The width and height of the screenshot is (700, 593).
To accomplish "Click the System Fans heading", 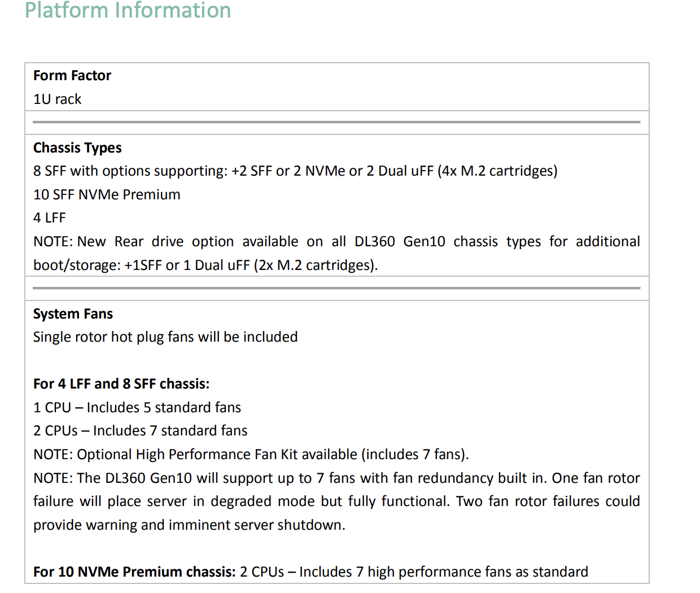I will coord(73,314).
